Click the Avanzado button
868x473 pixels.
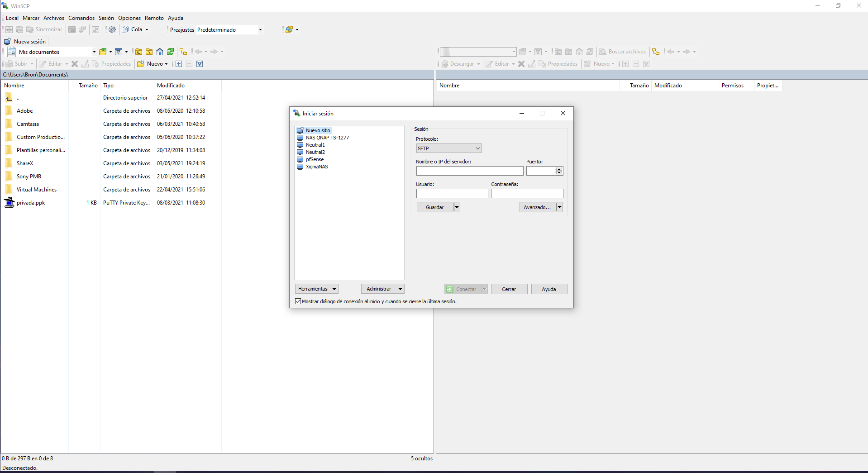point(537,207)
